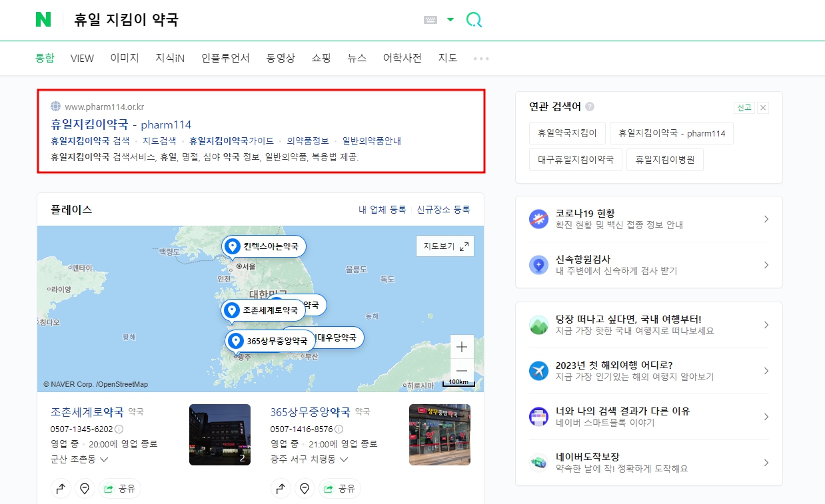The width and height of the screenshot is (825, 504).
Task: Click help question icon beside 연관 검색어
Action: point(590,107)
